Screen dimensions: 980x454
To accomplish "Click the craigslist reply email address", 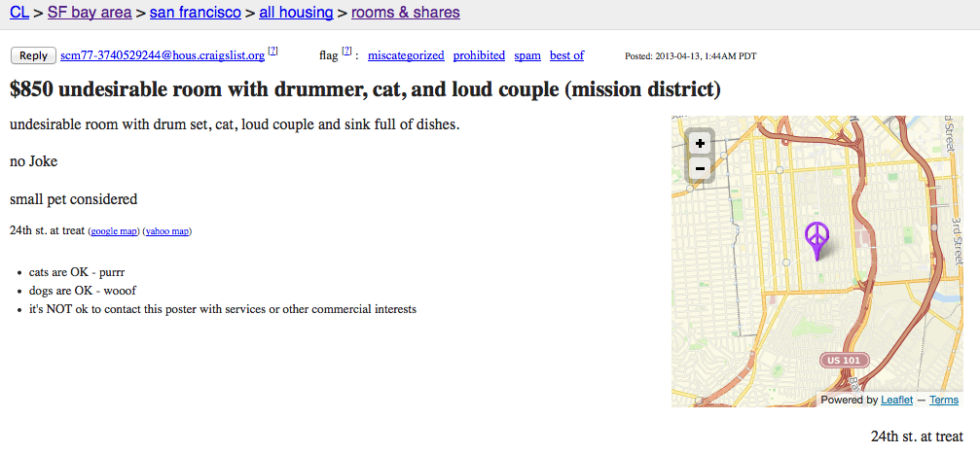I will pyautogui.click(x=163, y=55).
